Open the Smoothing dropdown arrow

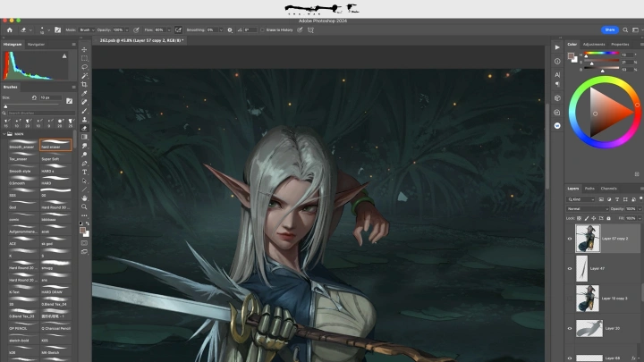pos(221,30)
